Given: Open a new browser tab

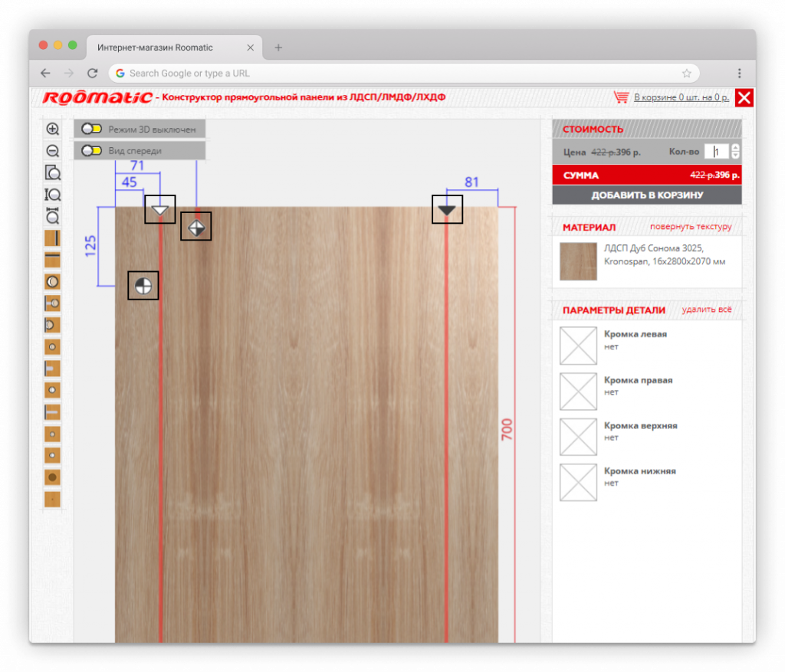Looking at the screenshot, I should click(x=278, y=48).
